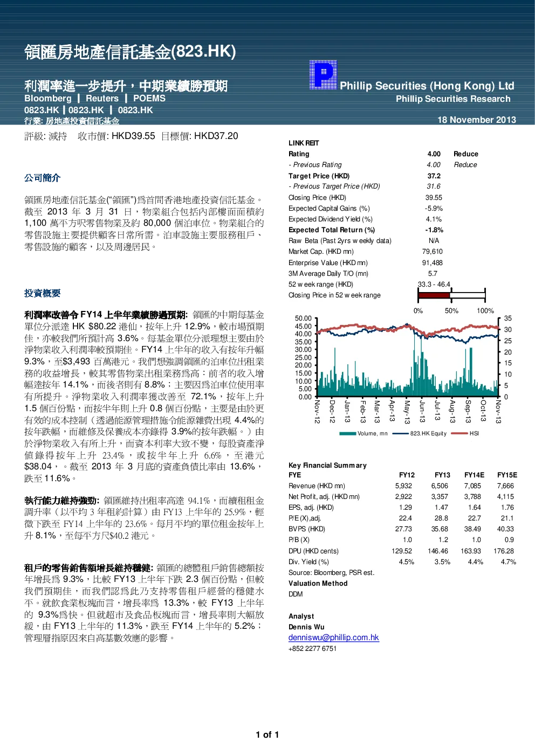Click 'Phillip Securities Research' heading
The width and height of the screenshot is (535, 756).
(x=453, y=99)
